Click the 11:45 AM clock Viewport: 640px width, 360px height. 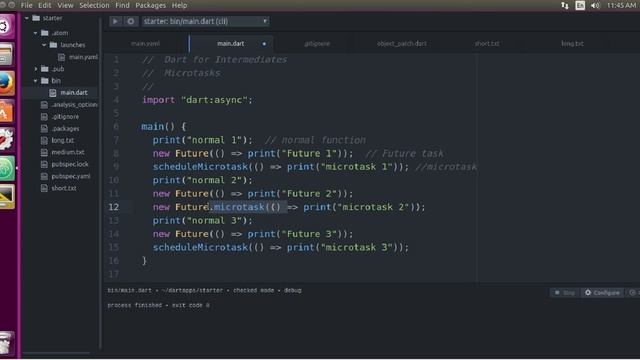coord(622,5)
